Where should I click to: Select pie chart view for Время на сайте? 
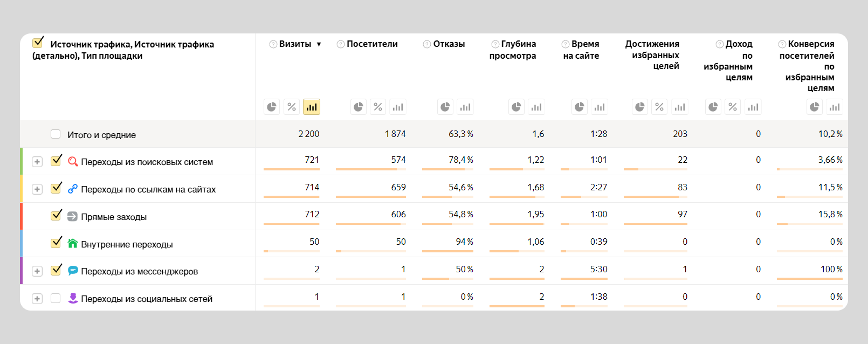click(x=580, y=107)
